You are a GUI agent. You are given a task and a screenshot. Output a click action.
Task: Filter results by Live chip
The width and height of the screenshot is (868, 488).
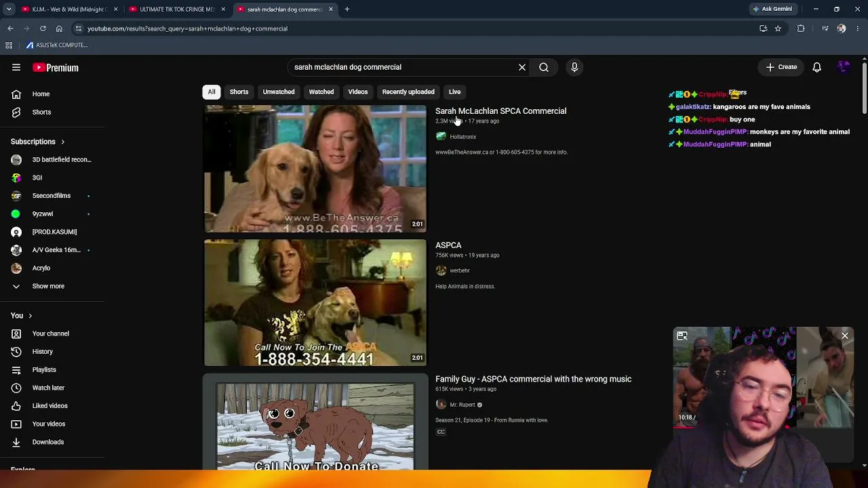point(454,91)
